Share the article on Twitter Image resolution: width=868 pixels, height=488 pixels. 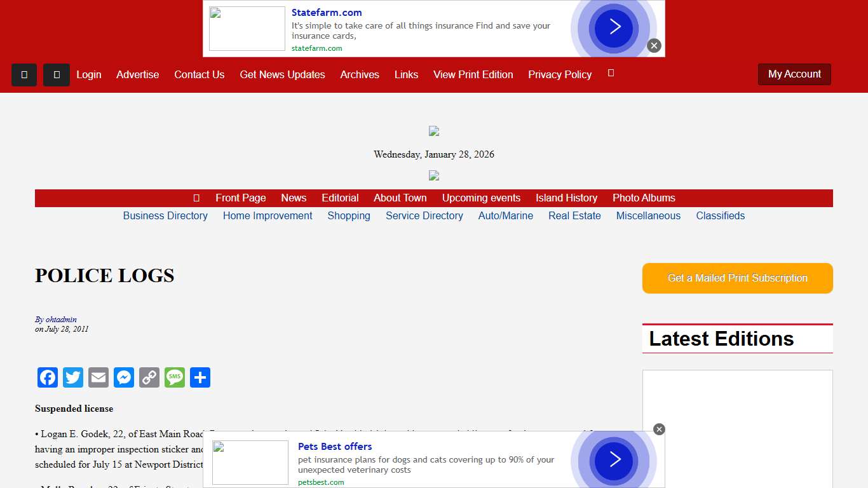(73, 377)
